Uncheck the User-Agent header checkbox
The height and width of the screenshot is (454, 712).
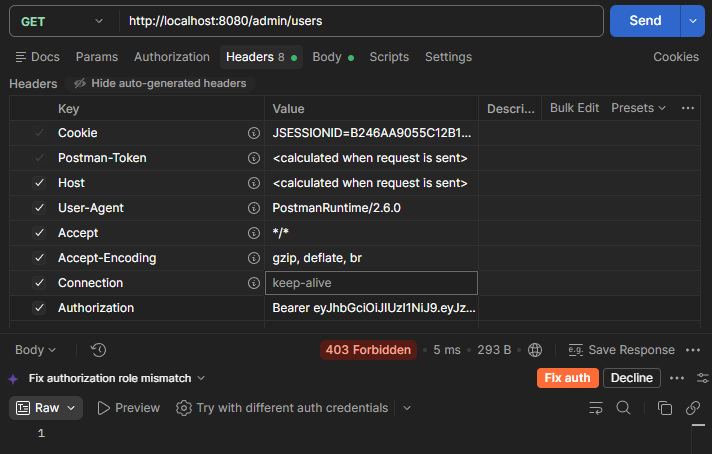coord(40,208)
